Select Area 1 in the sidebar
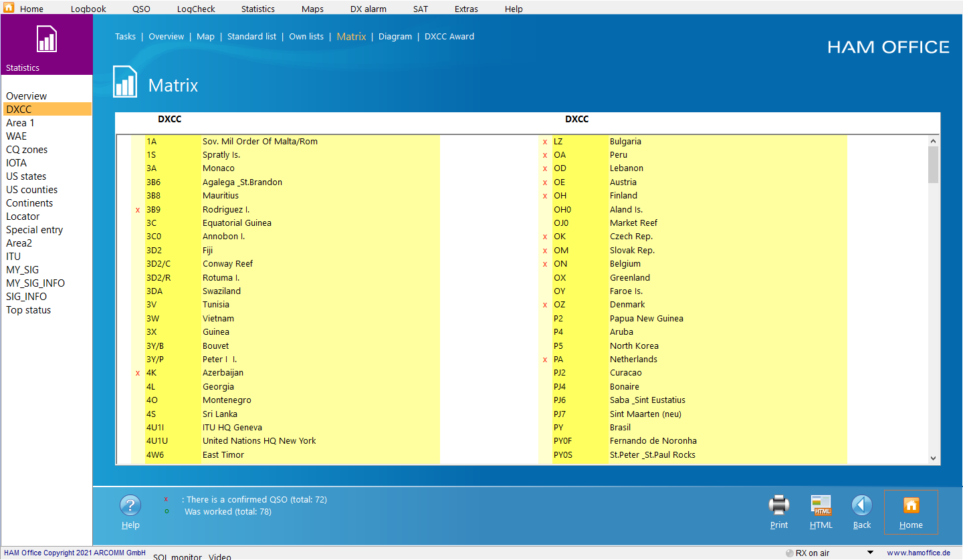The width and height of the screenshot is (963, 560). coord(20,123)
